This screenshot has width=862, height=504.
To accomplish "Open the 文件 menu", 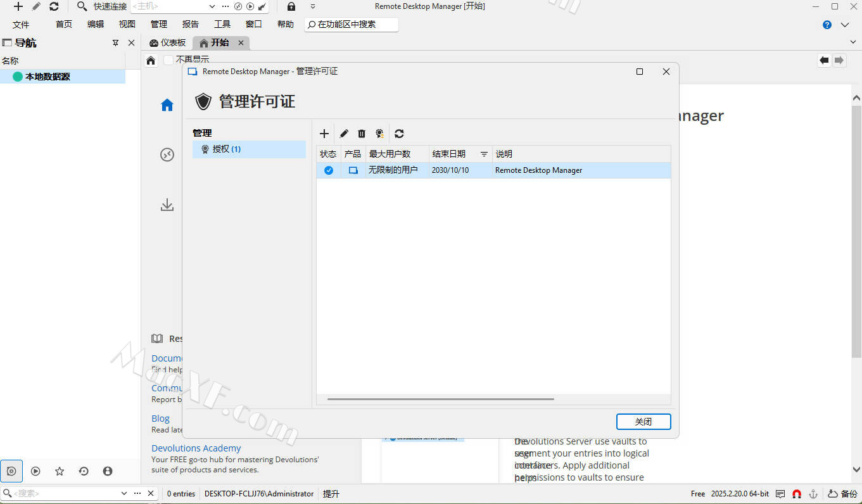I will pyautogui.click(x=21, y=25).
